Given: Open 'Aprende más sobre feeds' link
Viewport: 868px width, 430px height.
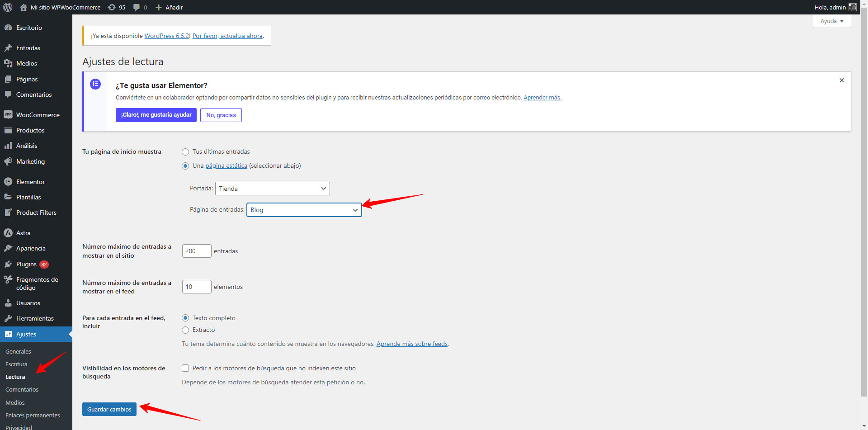Looking at the screenshot, I should point(412,344).
